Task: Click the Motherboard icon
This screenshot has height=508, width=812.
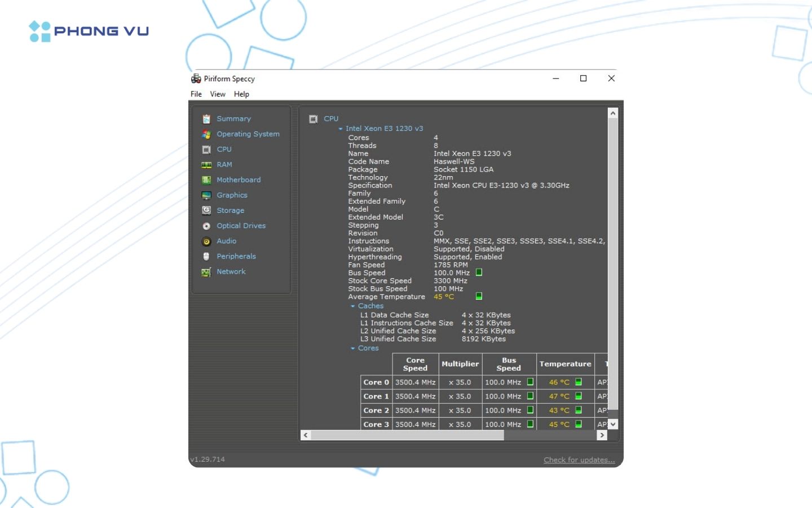Action: 206,180
